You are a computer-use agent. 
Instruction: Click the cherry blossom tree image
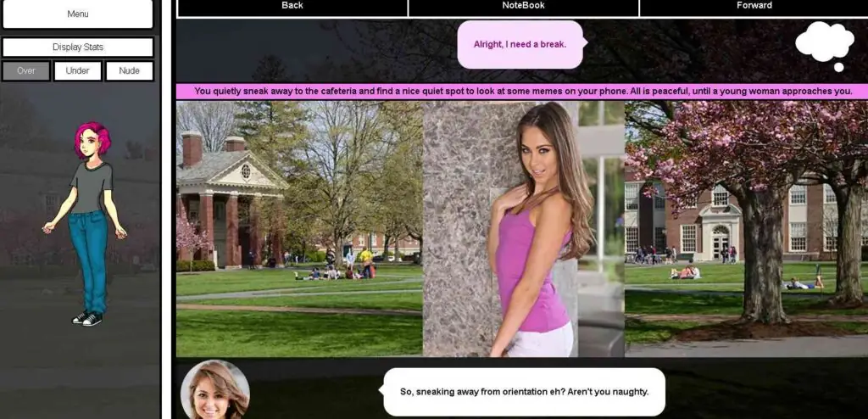(x=746, y=229)
